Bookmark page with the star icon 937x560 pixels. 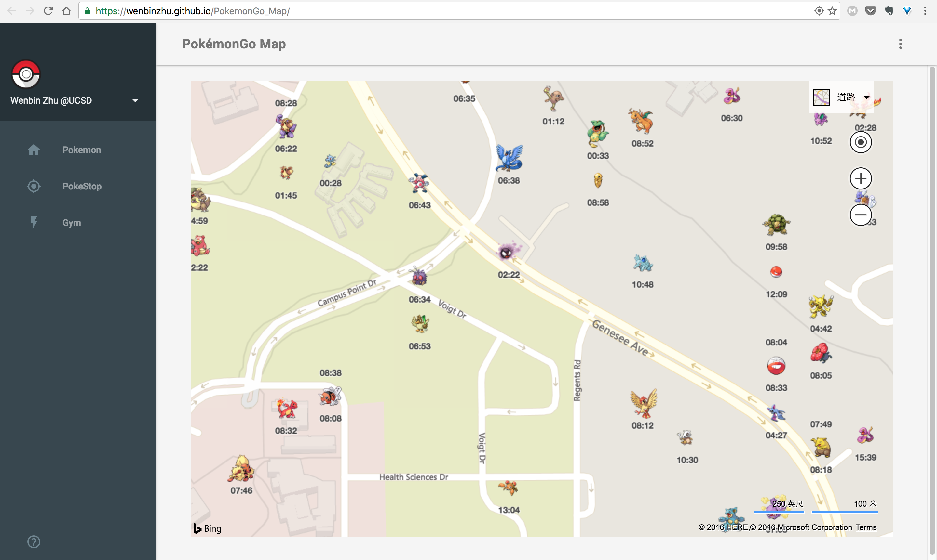pos(832,11)
